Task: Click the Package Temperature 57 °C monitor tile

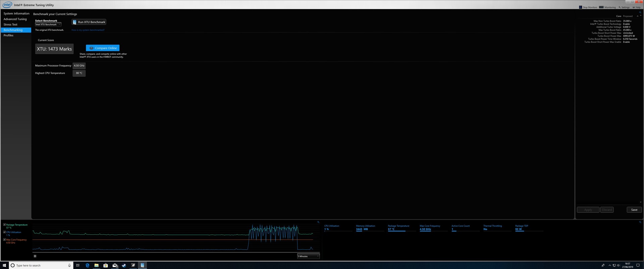Action: pyautogui.click(x=402, y=228)
